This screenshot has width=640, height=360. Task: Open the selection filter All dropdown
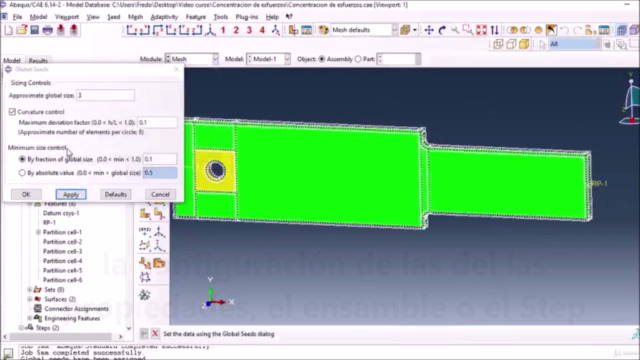[574, 44]
